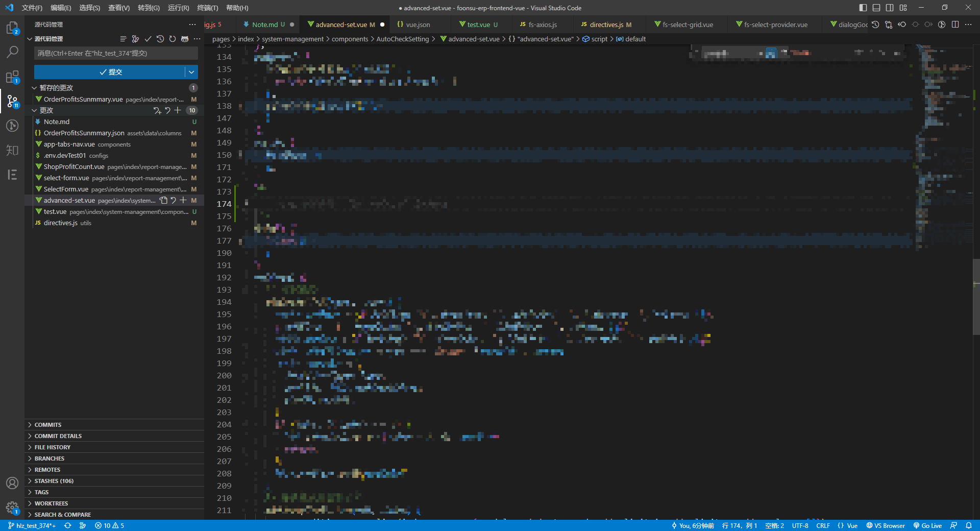
Task: Open the Explorer view in activity bar
Action: [12, 28]
